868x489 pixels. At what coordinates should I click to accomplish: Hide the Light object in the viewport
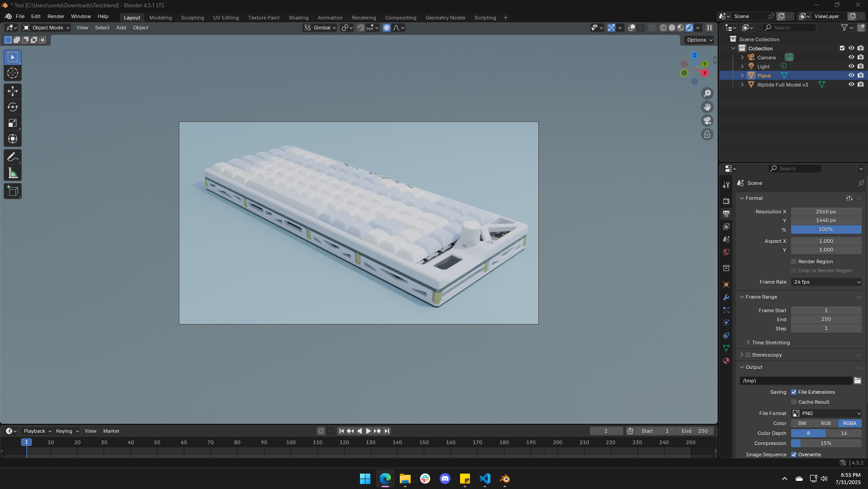[x=852, y=66]
